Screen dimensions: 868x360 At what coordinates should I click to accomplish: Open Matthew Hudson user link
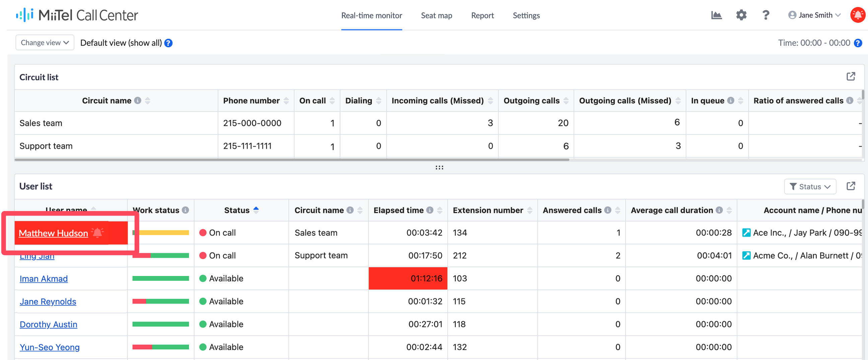point(53,233)
